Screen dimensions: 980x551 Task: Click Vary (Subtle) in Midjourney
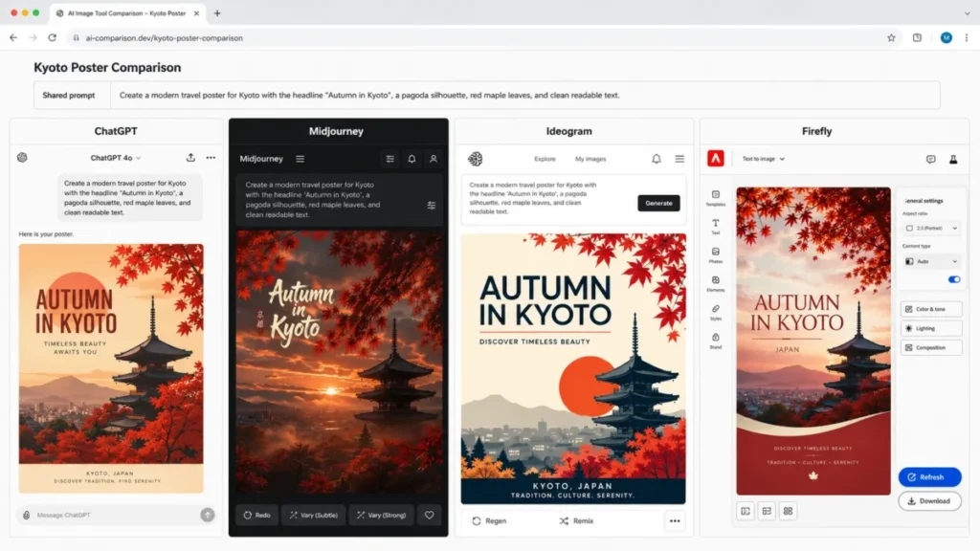pyautogui.click(x=313, y=516)
